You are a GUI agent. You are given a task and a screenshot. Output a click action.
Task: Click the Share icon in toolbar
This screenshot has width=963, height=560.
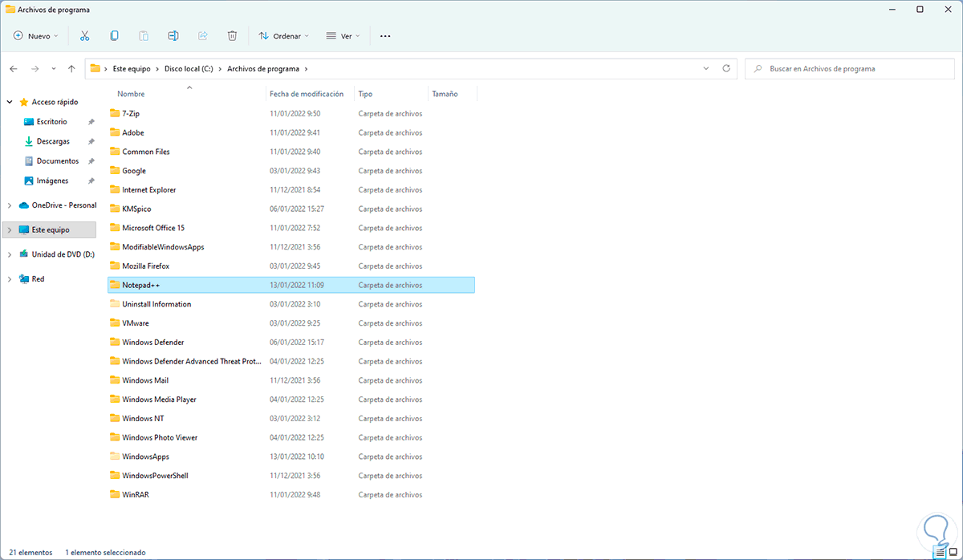pos(202,36)
